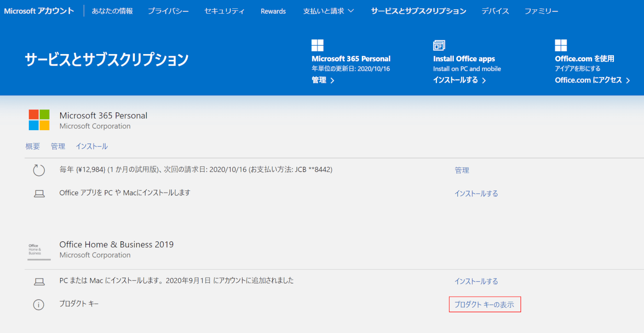Click the Microsoft 365 Personal heading in blue banner
The width and height of the screenshot is (644, 333).
[x=351, y=58]
